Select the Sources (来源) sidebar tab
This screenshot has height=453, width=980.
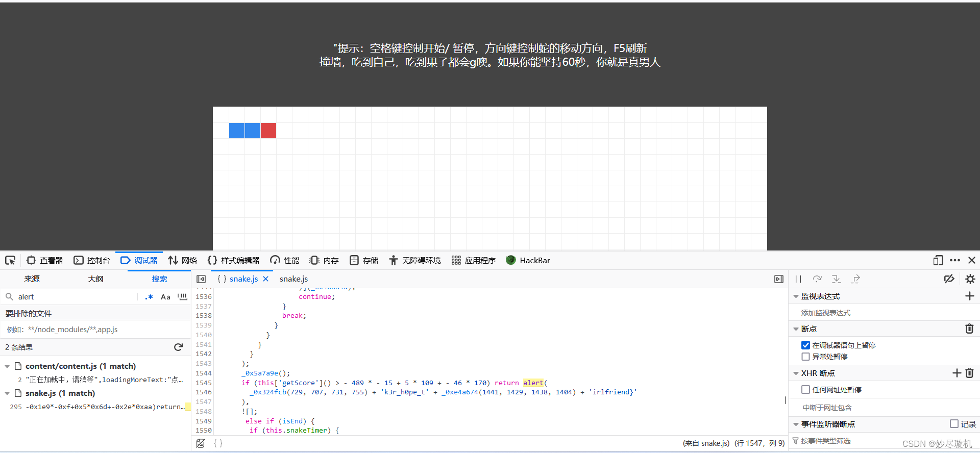click(x=32, y=279)
